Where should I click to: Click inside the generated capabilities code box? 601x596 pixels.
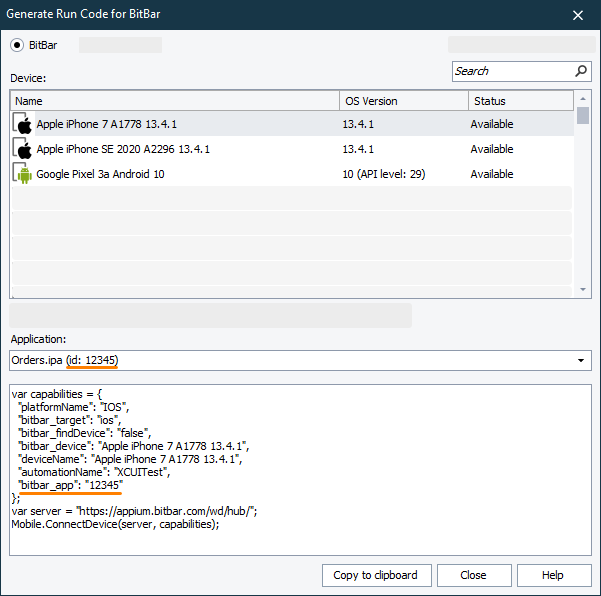pyautogui.click(x=300, y=500)
